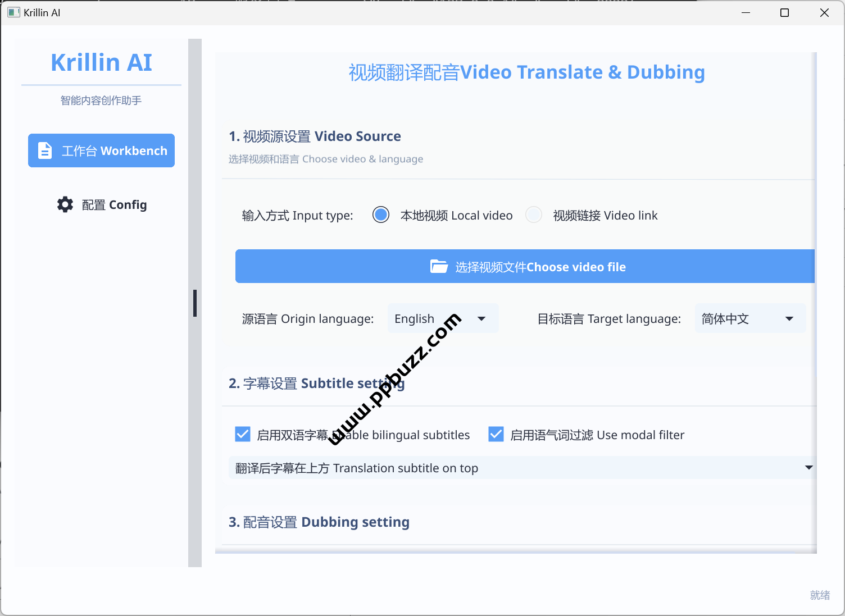The image size is (845, 616).
Task: Click the Krillin AI sidebar heading
Action: pos(101,62)
